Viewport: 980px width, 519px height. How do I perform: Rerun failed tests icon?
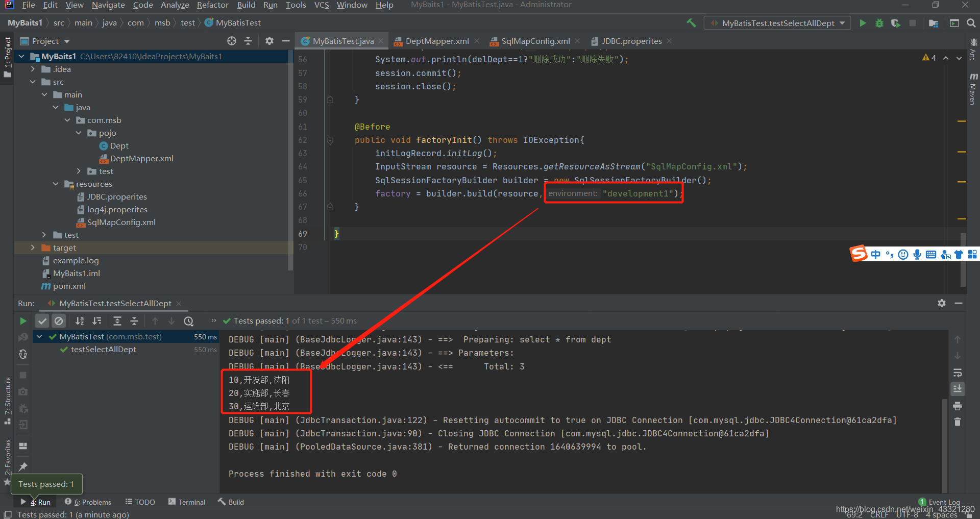(23, 337)
